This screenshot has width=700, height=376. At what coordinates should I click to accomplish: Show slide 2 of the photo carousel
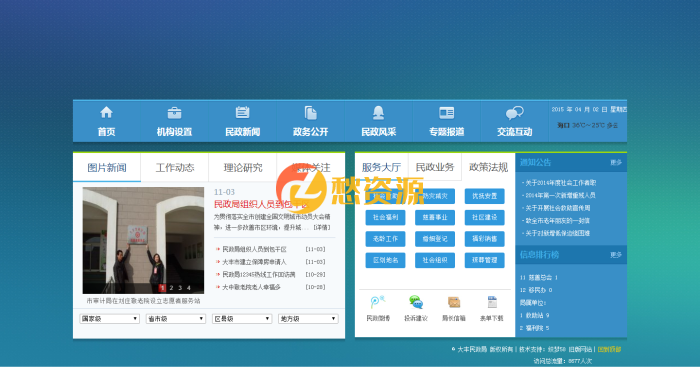point(171,288)
